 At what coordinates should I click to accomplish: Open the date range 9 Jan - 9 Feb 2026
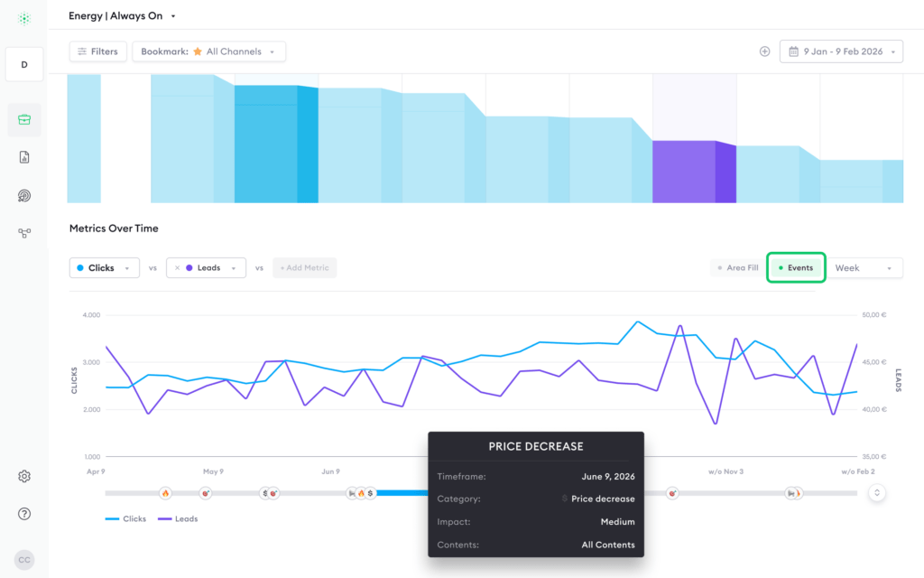click(x=841, y=51)
